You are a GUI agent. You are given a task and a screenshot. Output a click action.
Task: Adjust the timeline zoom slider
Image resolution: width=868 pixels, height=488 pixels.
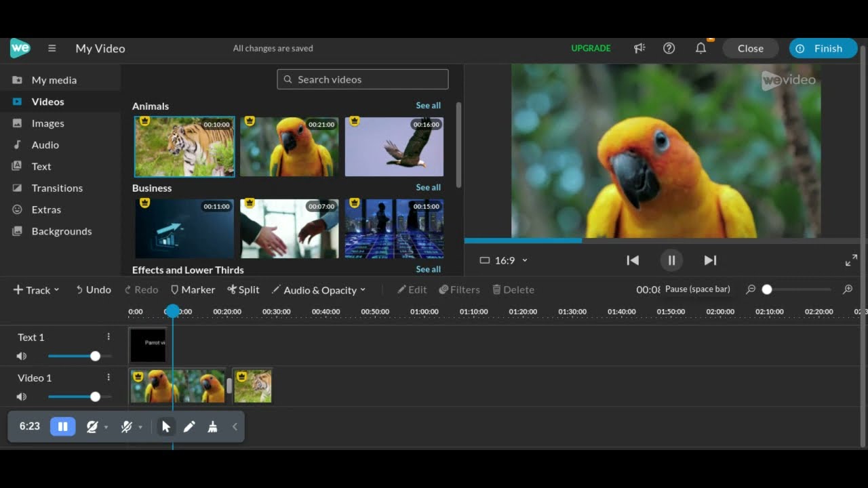click(x=797, y=289)
